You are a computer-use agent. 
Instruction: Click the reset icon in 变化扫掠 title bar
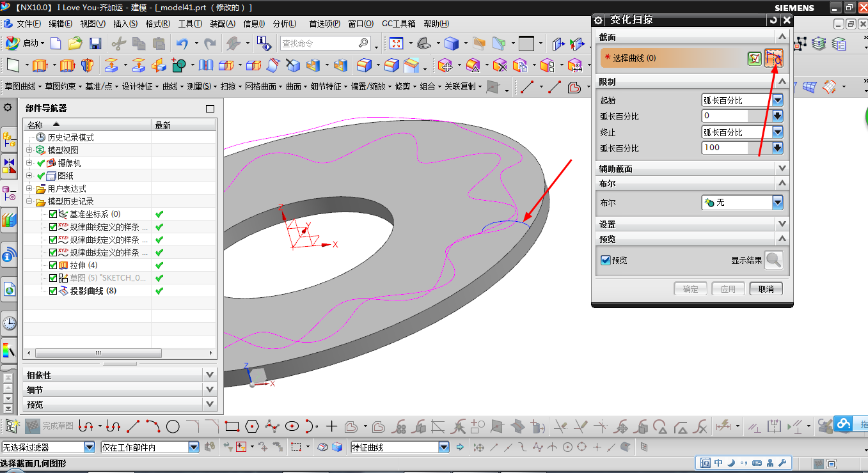[773, 20]
